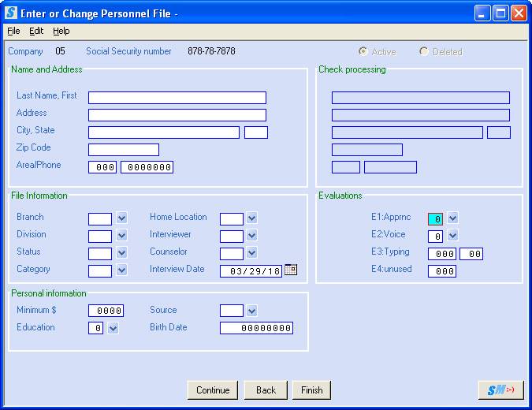Click the application icon in title bar

pyautogui.click(x=10, y=13)
